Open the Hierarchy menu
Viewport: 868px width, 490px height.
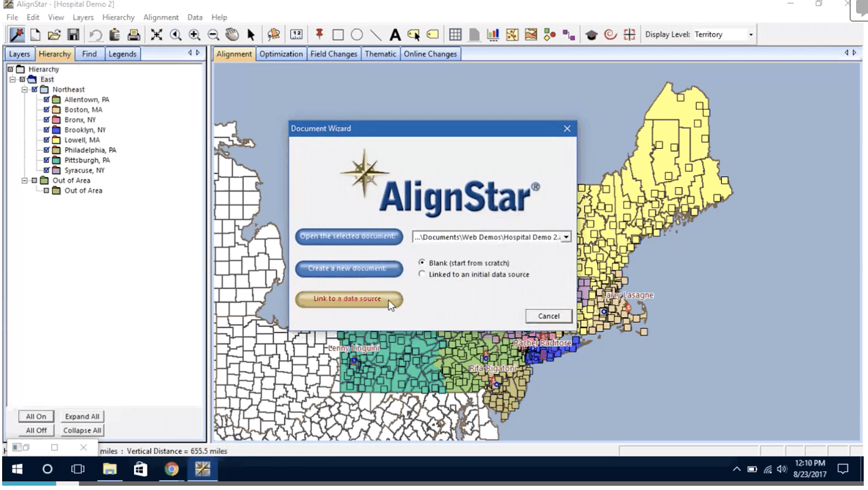point(118,17)
